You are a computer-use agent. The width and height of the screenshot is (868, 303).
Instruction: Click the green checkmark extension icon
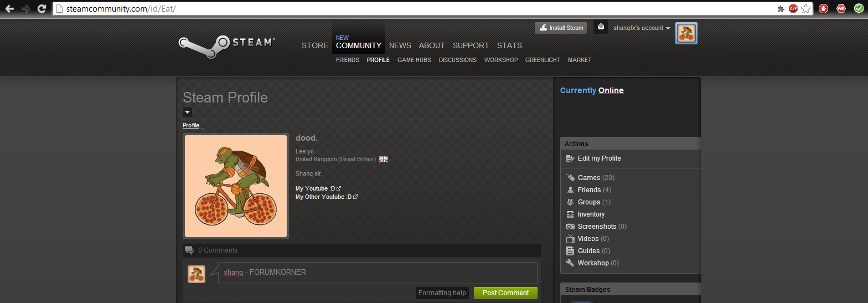[859, 8]
